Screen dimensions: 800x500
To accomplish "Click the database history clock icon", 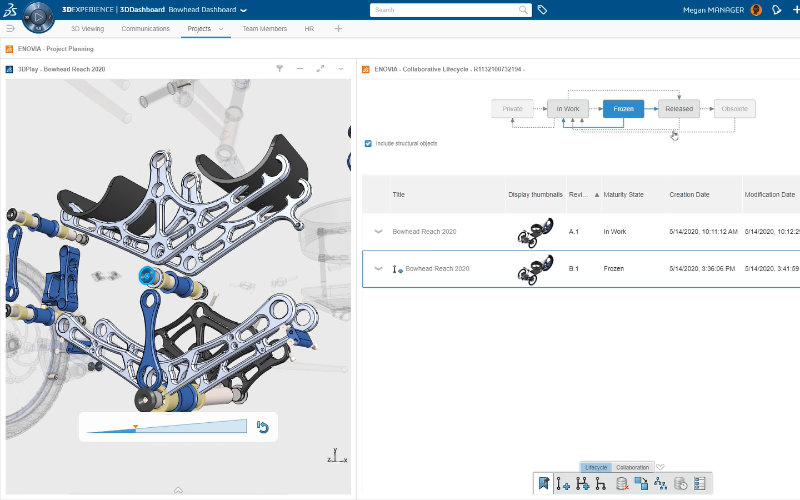I will click(680, 484).
